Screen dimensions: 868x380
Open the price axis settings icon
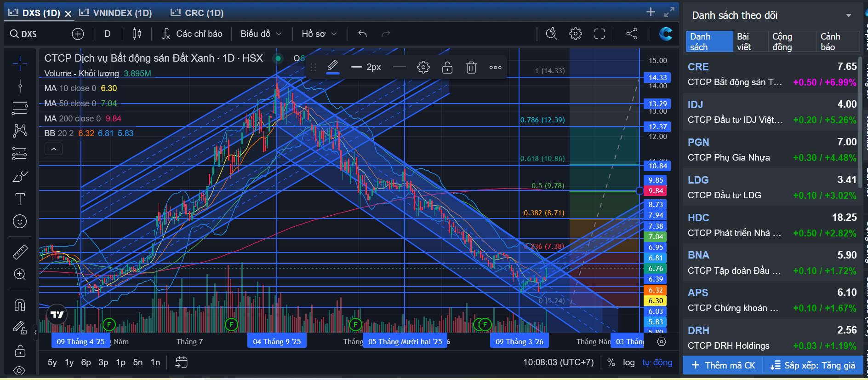coord(662,342)
